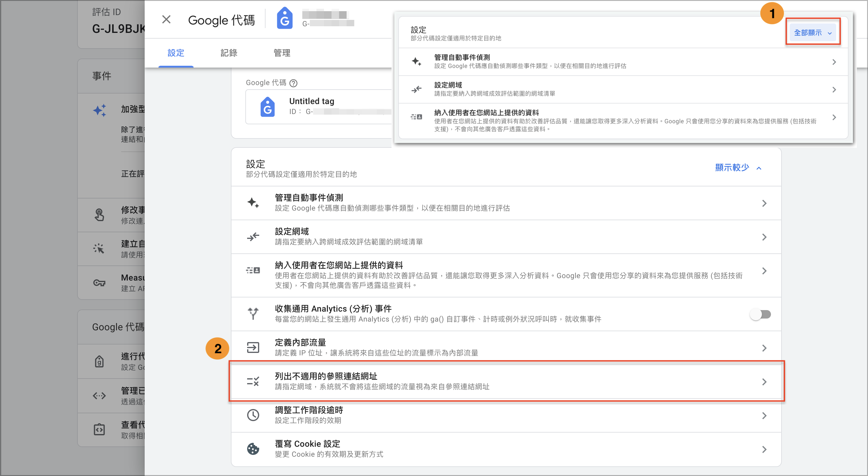Click the Google 代碼 section heading in background page

pyautogui.click(x=118, y=327)
